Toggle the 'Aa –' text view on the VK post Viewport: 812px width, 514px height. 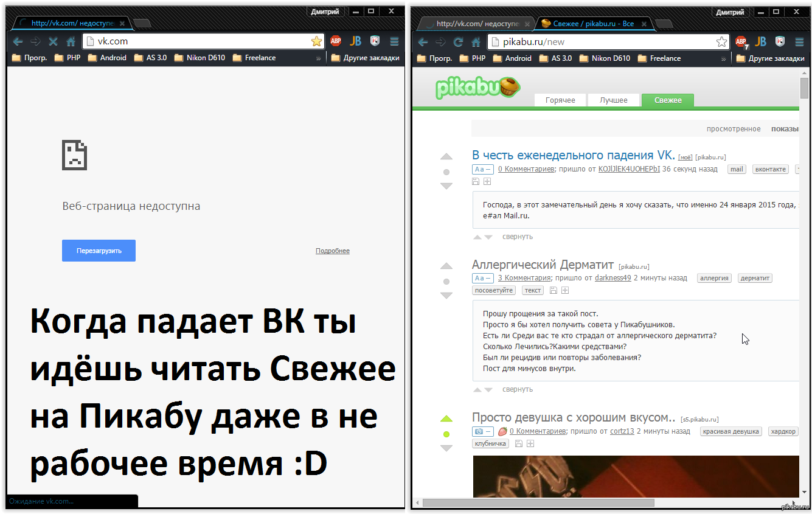pos(483,169)
